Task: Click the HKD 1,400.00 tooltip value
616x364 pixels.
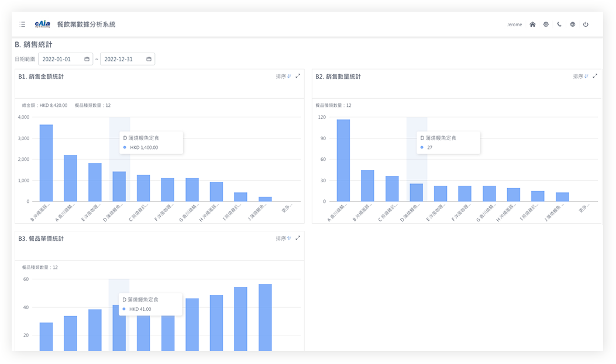Action: coord(144,147)
